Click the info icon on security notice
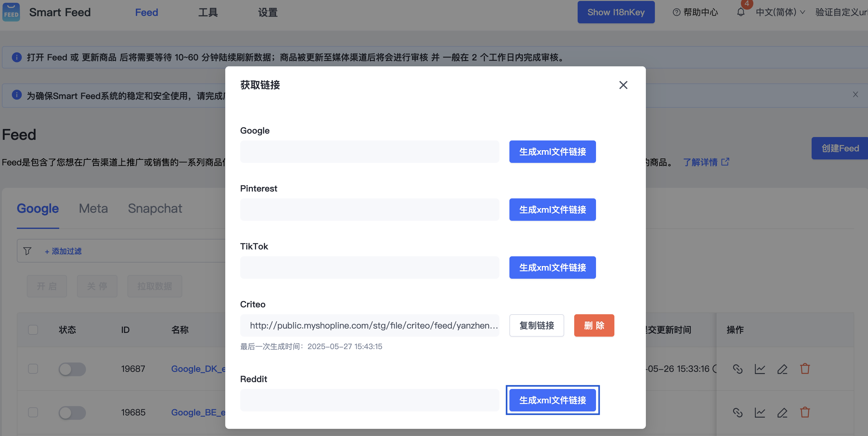The height and width of the screenshot is (436, 868). pyautogui.click(x=17, y=95)
